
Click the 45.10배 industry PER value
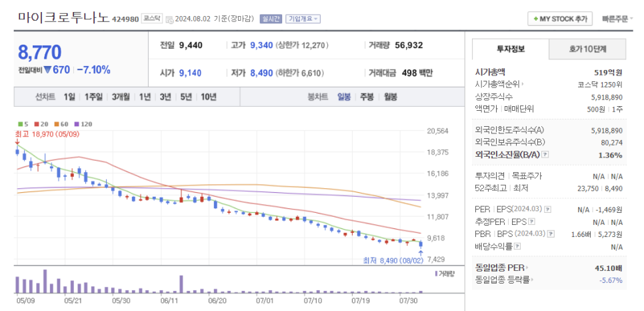click(x=609, y=268)
